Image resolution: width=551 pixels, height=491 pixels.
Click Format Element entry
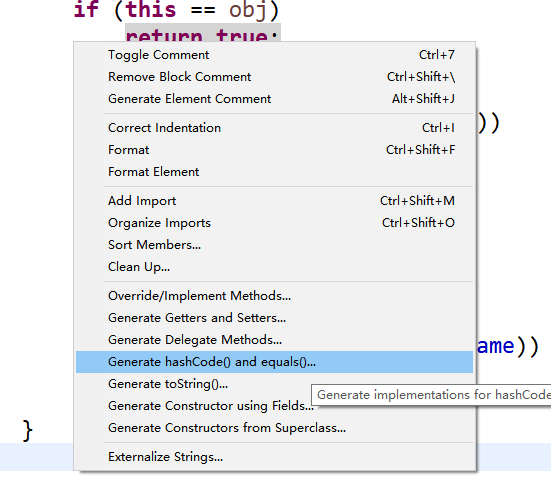pyautogui.click(x=274, y=172)
